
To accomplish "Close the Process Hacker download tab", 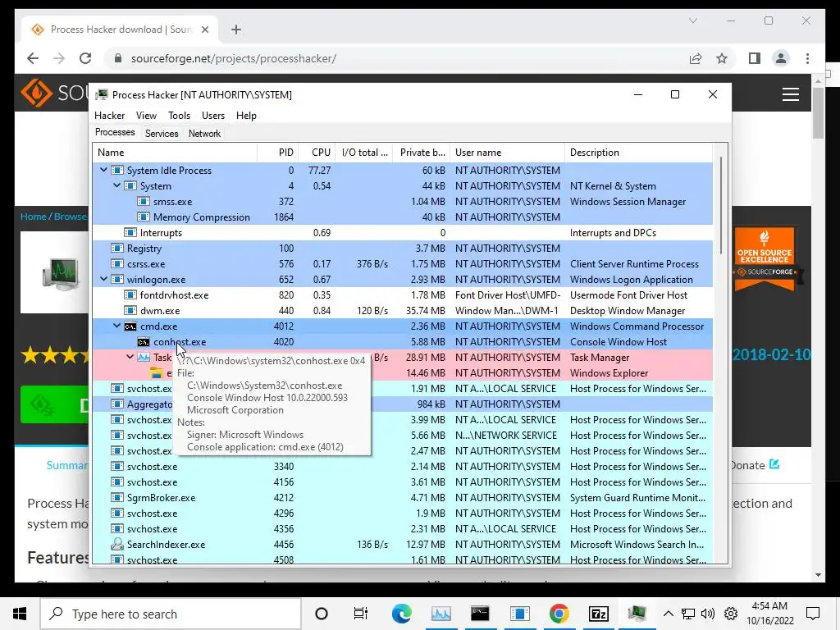I will 204,30.
